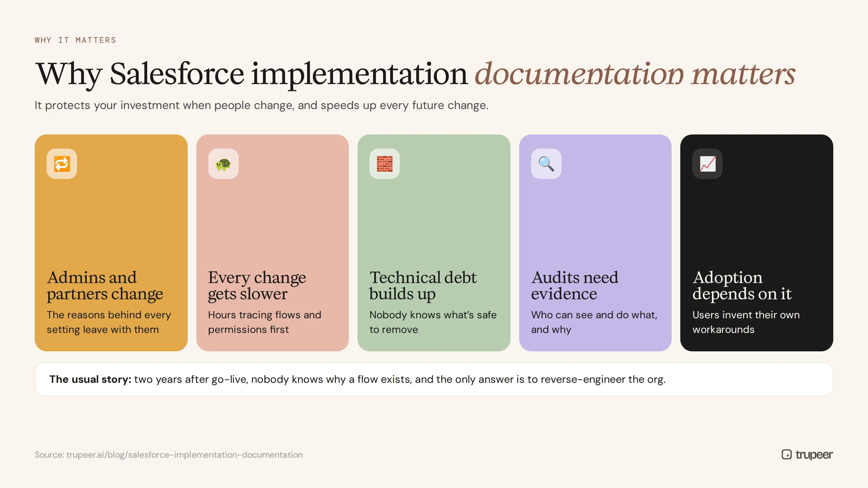This screenshot has width=868, height=488.
Task: Click 'Users invent their own workarounds' text
Action: coord(746,322)
